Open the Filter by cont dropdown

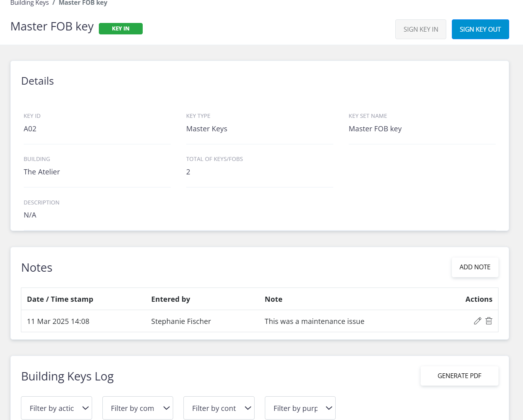[x=219, y=408]
